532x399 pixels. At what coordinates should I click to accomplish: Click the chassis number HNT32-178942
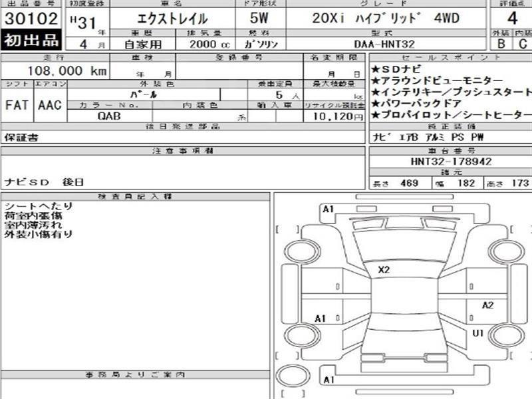451,161
